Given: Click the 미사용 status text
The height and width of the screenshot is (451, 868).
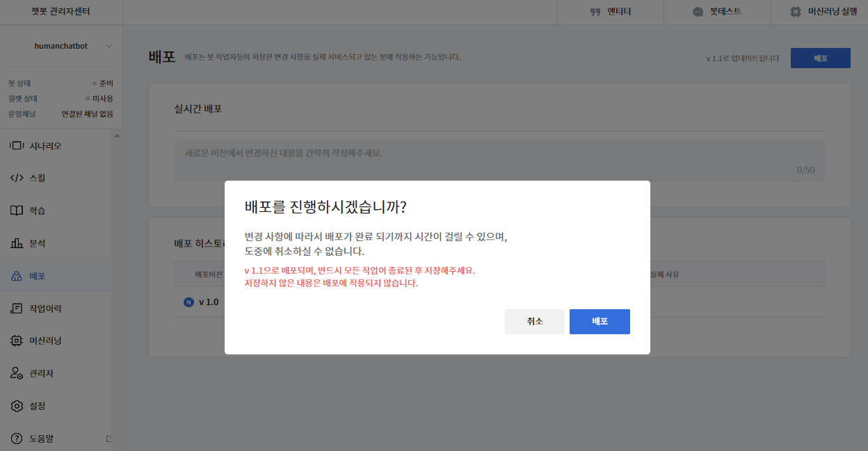Looking at the screenshot, I should (x=102, y=99).
